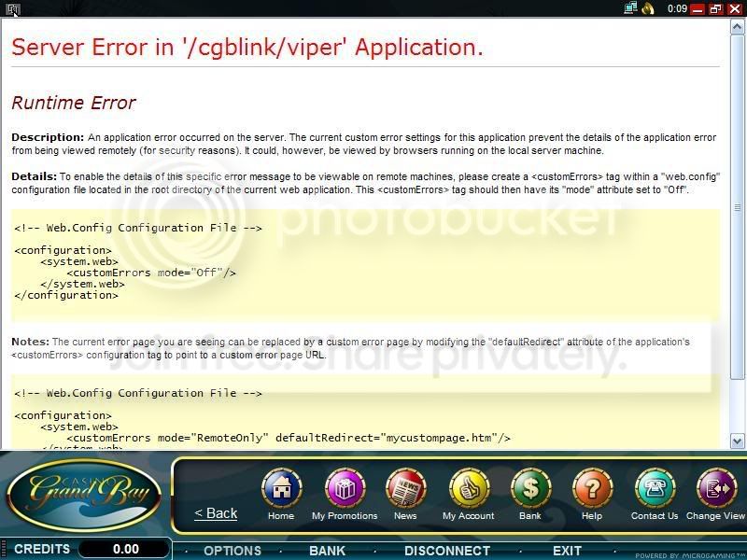This screenshot has width=747, height=560.
Task: Click the application icon in top-left corner
Action: 11,9
